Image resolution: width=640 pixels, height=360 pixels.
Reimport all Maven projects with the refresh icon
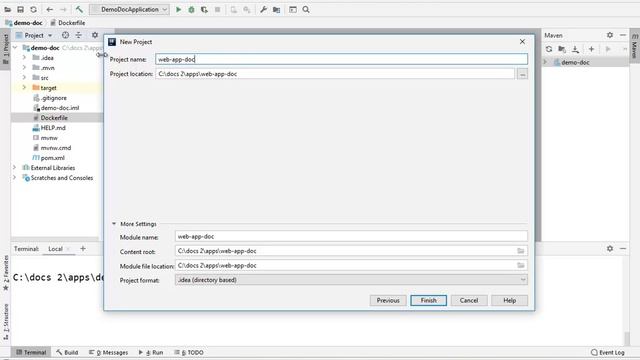click(549, 49)
